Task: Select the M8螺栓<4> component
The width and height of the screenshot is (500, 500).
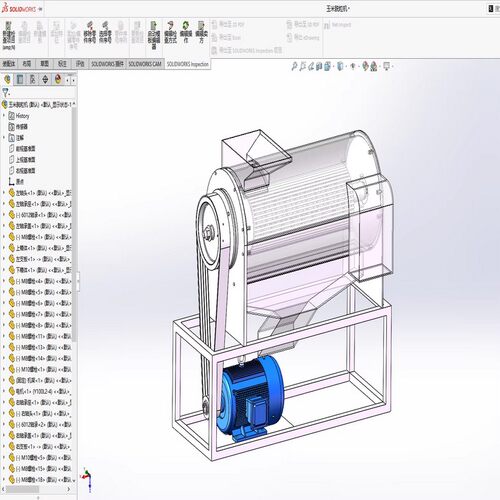Action: point(40,281)
